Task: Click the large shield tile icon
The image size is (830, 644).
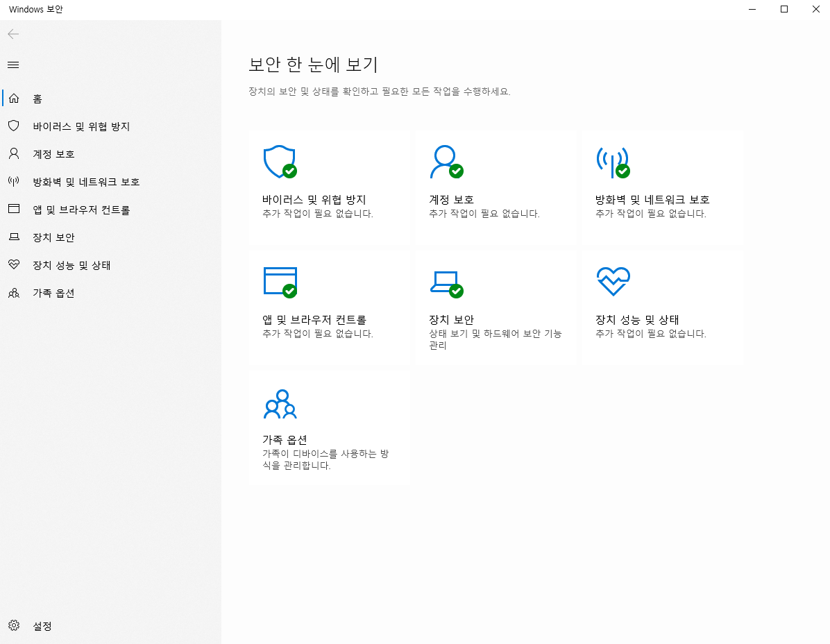Action: tap(280, 162)
